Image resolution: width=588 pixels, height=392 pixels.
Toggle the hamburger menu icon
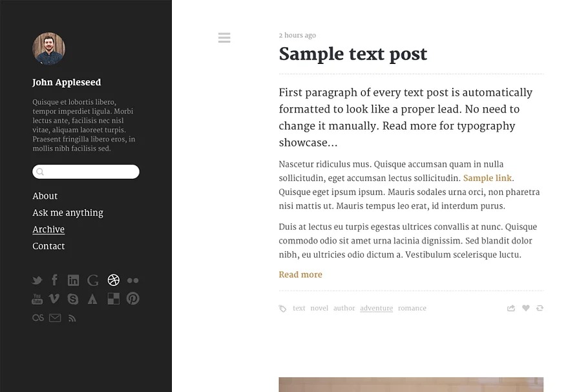[224, 38]
